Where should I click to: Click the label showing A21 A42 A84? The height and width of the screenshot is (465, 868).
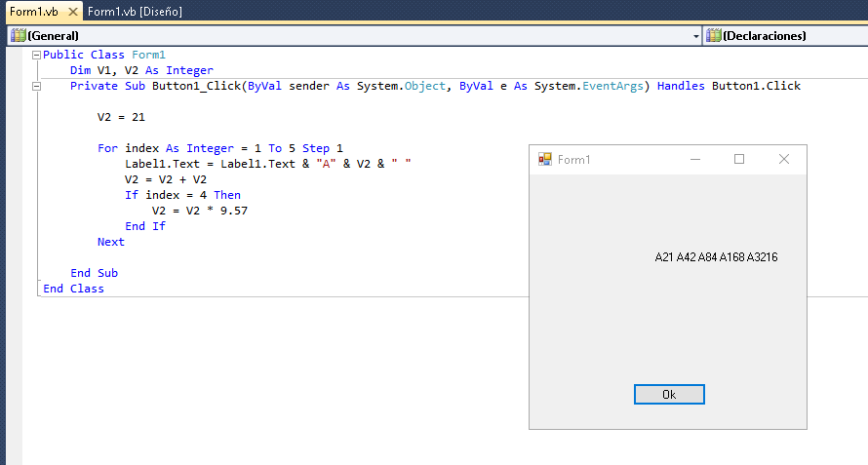(716, 257)
